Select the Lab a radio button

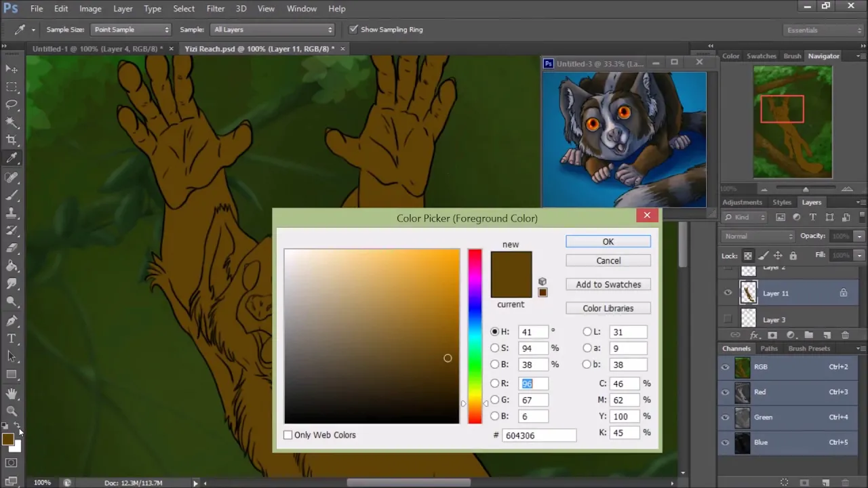coord(587,348)
